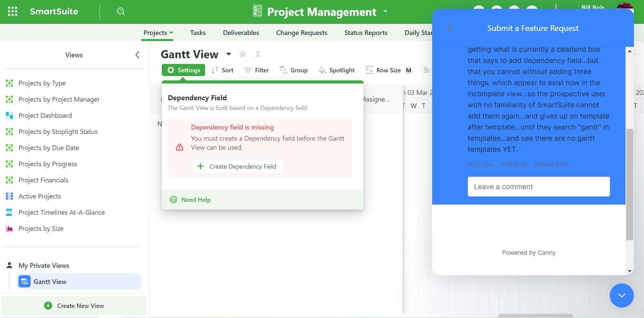Open the Project Dashboard view

click(45, 115)
